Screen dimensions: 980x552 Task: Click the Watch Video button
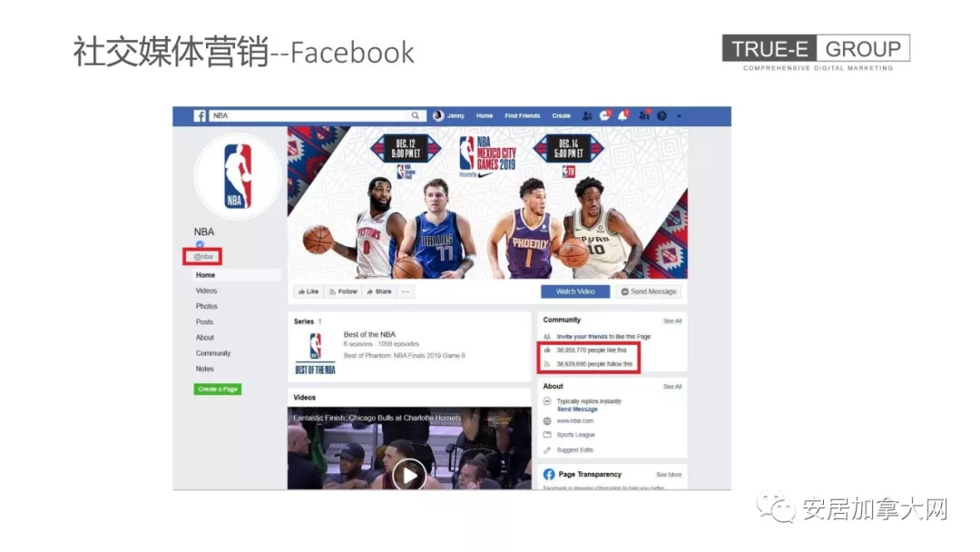point(575,291)
